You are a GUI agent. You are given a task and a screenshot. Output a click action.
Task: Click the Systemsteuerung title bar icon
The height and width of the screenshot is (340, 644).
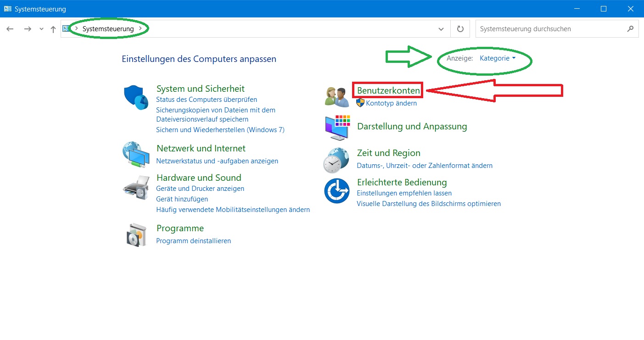point(8,9)
